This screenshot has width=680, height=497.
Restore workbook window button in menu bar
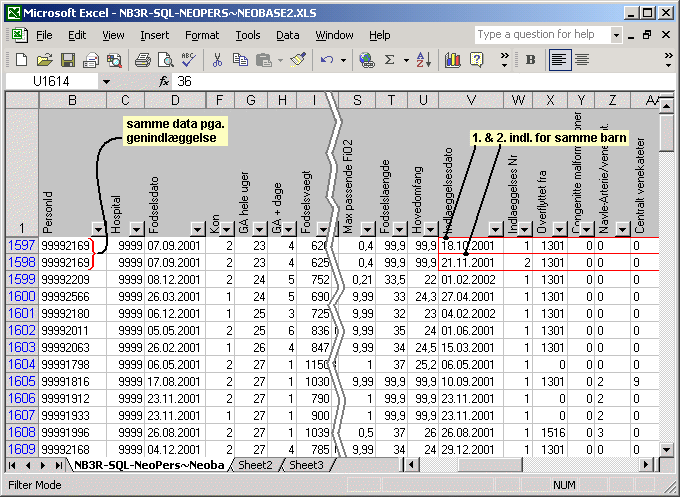click(x=647, y=35)
